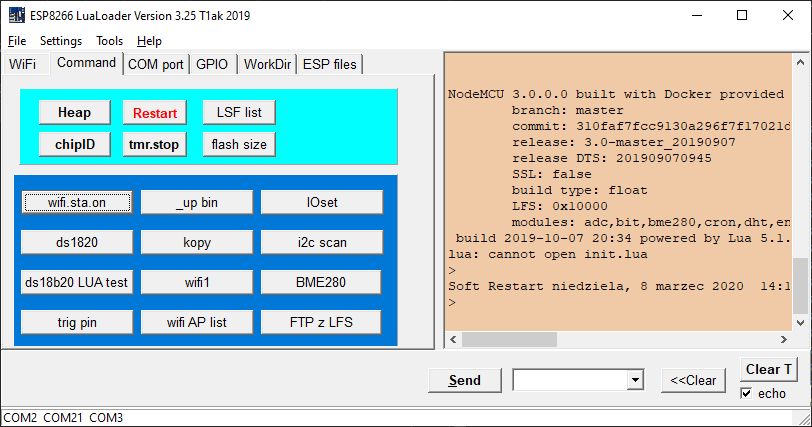Click the 'NodeMCU 3.0.0.0 built with Docker' line
This screenshot has width=812, height=427.
point(616,94)
